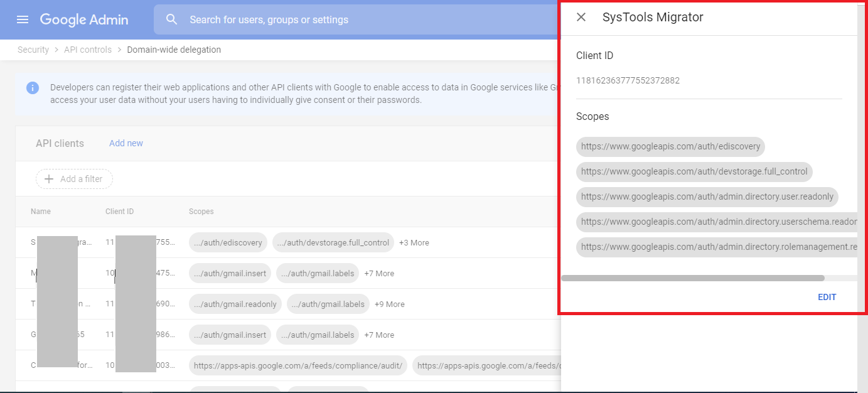The width and height of the screenshot is (868, 393).
Task: Click the full ediscovery scope URL in panel
Action: 670,146
